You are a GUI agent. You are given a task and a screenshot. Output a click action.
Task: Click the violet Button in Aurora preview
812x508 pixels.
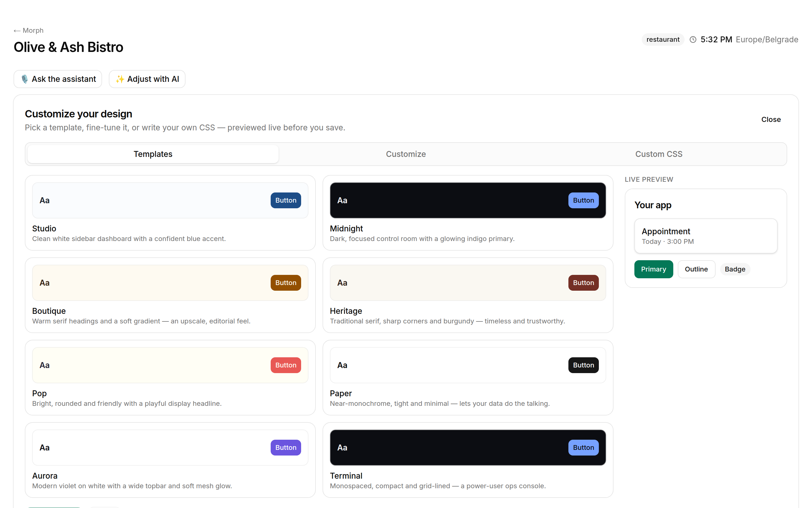click(286, 448)
